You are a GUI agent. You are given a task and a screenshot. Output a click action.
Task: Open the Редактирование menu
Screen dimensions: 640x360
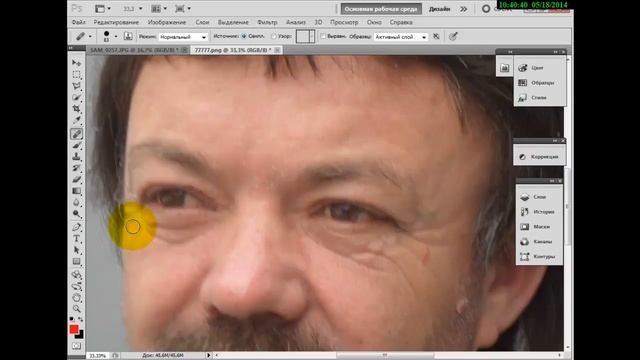(116, 22)
